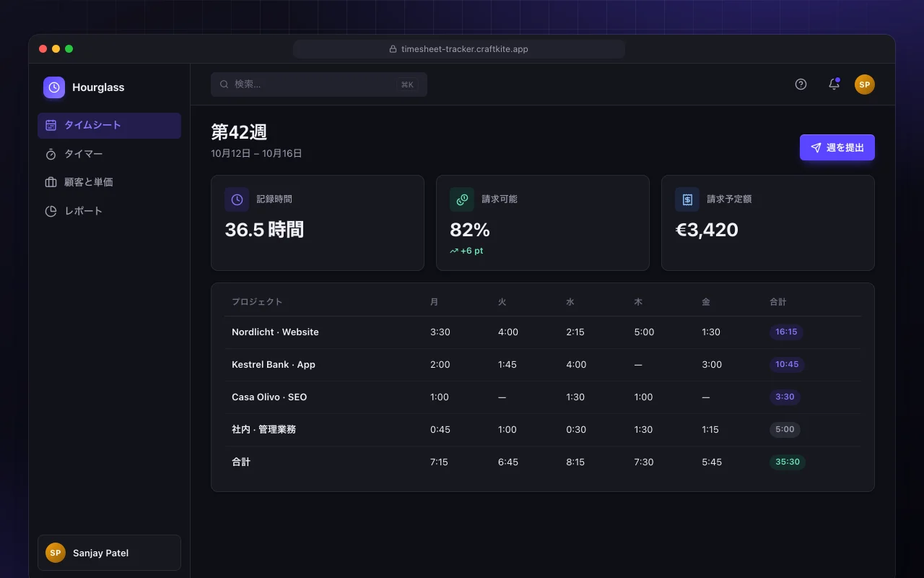924x578 pixels.
Task: Click the grand total badge 35:30
Action: (x=788, y=462)
